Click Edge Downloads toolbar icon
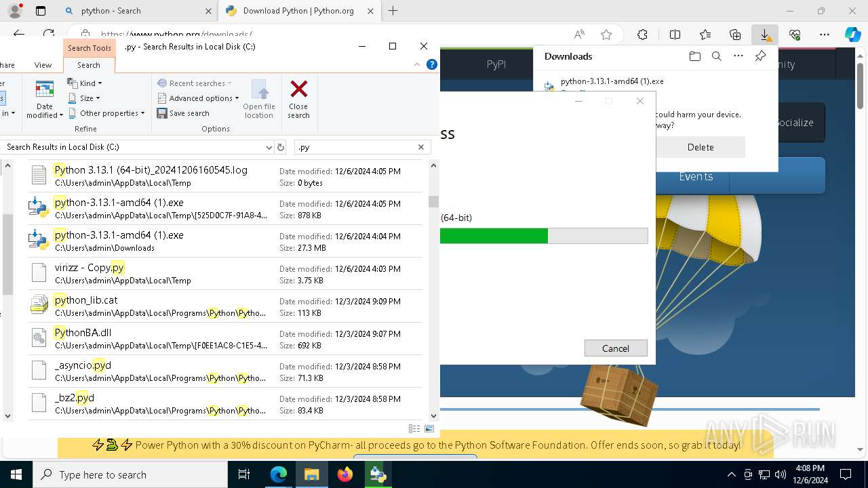868x488 pixels. 764,35
